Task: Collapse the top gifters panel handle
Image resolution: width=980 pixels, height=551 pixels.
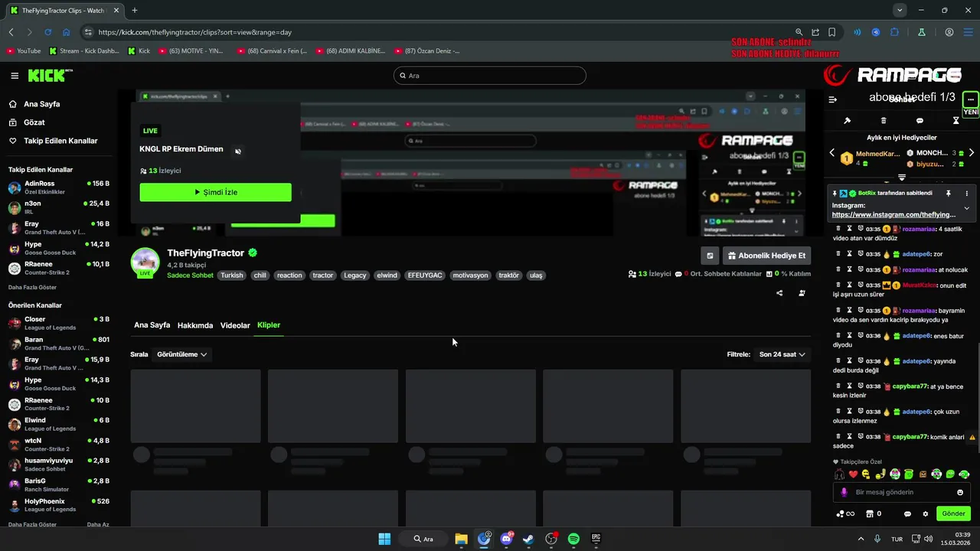Action: 901,177
